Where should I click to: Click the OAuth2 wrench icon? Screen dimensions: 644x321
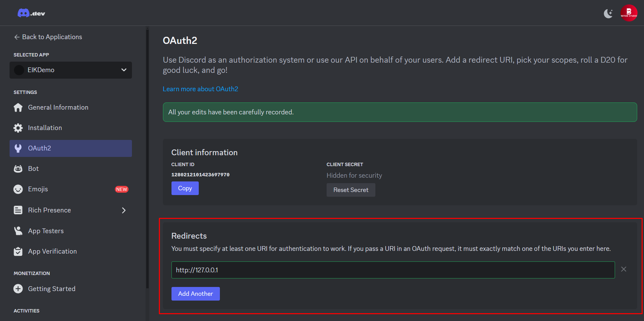(18, 148)
